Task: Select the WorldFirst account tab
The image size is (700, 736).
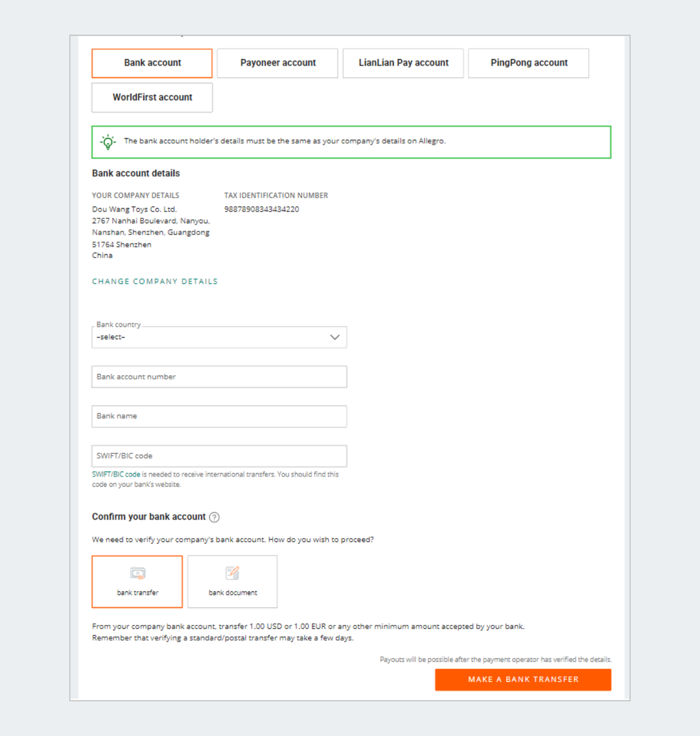Action: pyautogui.click(x=152, y=98)
